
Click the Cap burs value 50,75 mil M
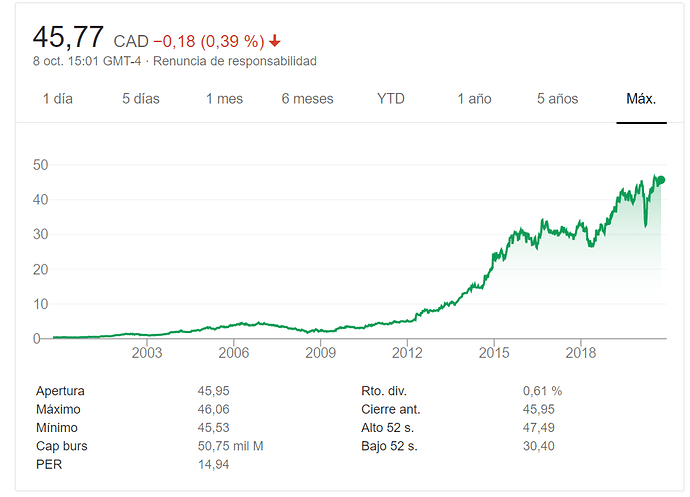[231, 445]
